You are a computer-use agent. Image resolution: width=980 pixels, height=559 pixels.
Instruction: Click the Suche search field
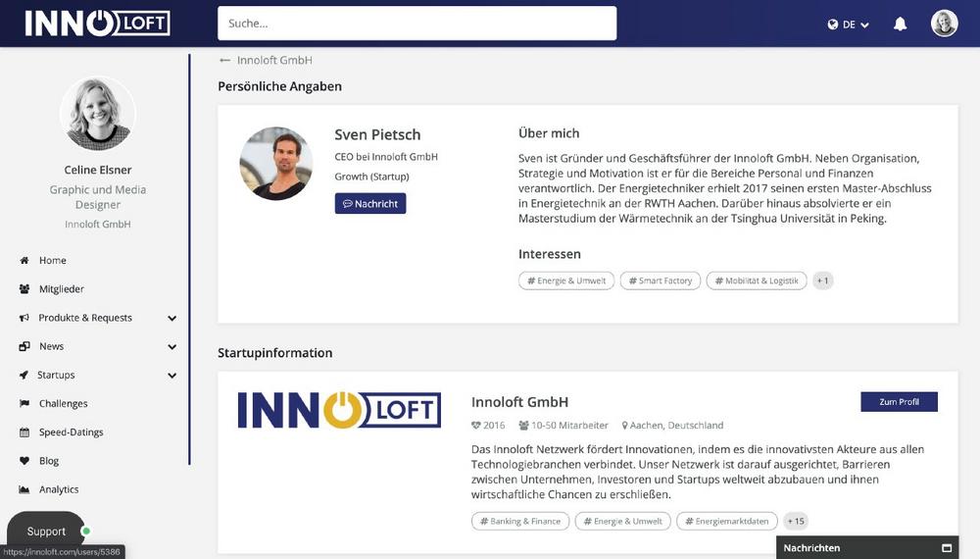(x=416, y=24)
